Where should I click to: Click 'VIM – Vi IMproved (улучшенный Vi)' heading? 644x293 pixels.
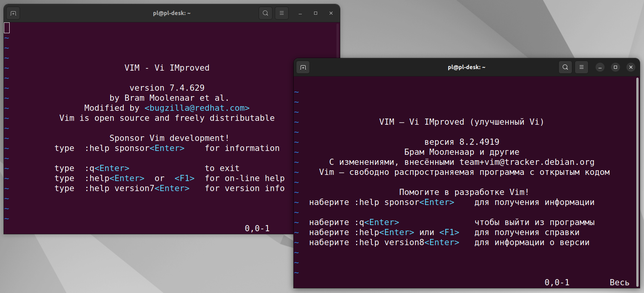(461, 122)
